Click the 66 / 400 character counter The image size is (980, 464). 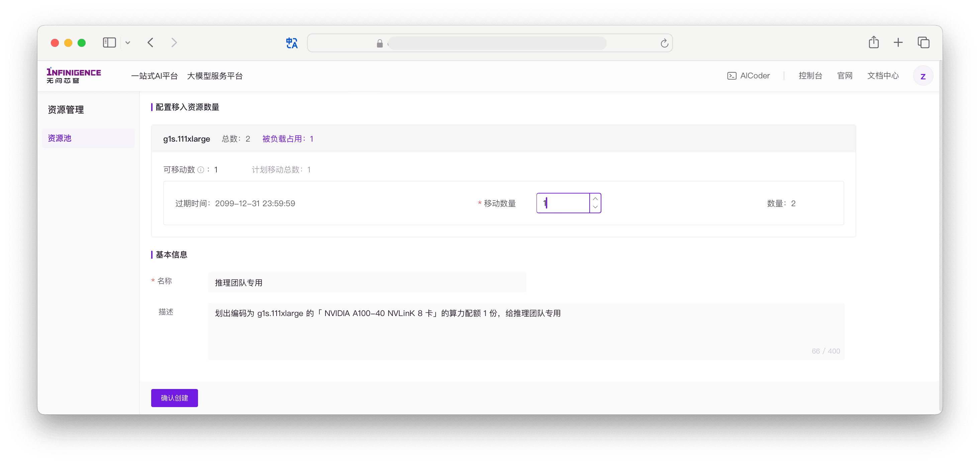pos(825,351)
